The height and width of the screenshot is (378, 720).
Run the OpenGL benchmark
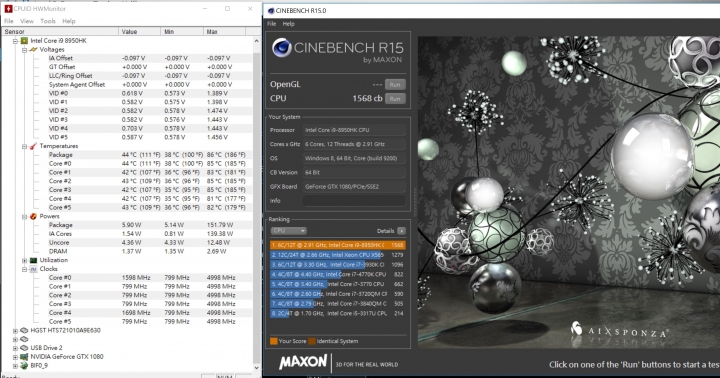395,85
